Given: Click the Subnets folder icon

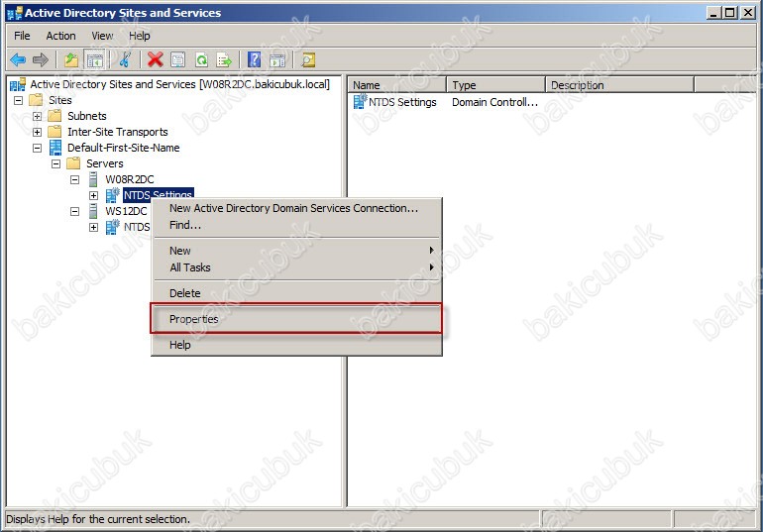Looking at the screenshot, I should click(x=54, y=116).
